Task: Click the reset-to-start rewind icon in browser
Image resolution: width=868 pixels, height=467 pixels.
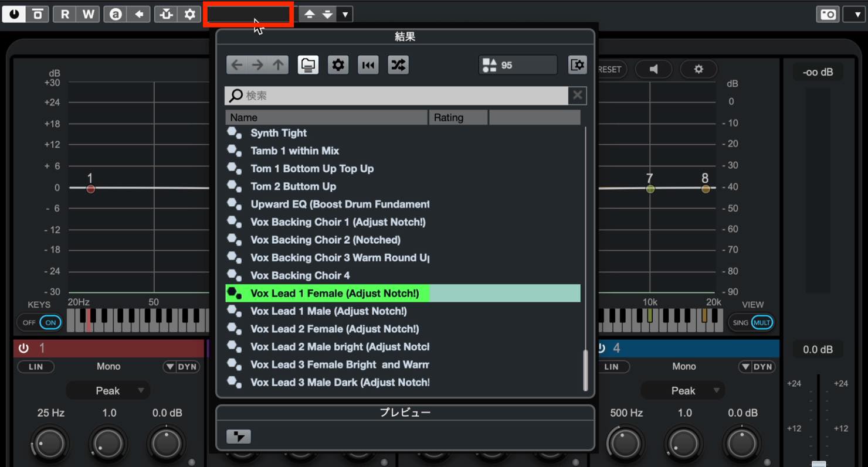Action: coord(368,65)
